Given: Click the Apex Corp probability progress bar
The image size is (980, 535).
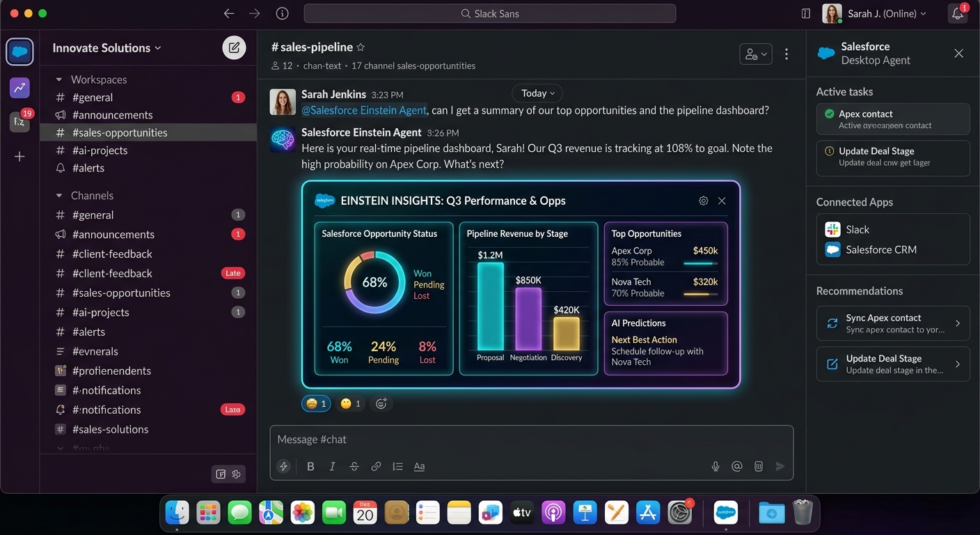Looking at the screenshot, I should point(701,262).
